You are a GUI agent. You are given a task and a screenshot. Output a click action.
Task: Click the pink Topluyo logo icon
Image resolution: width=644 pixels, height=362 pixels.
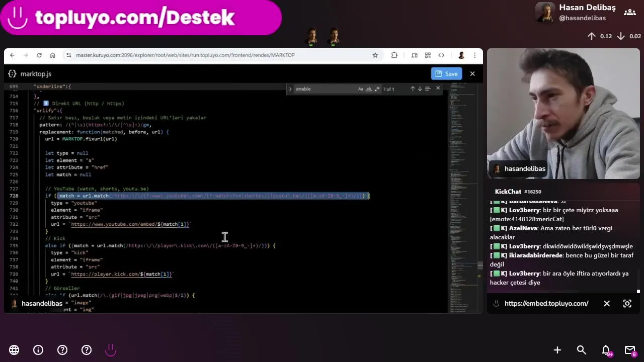pos(111,349)
